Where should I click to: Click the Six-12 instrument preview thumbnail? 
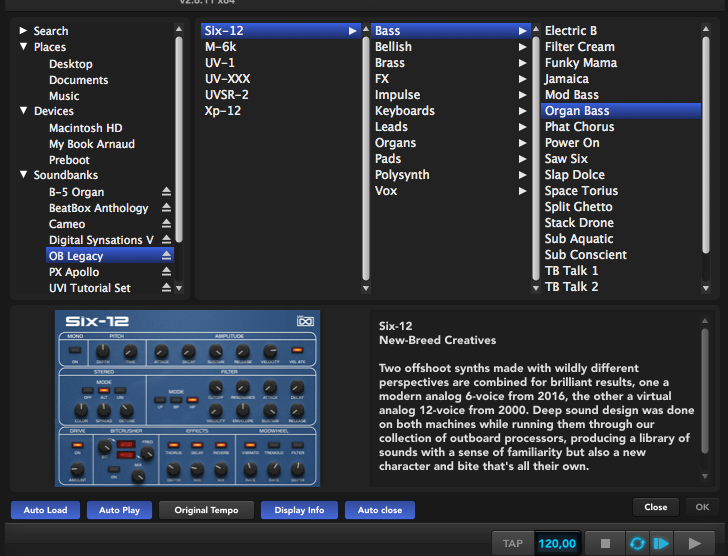pos(187,398)
